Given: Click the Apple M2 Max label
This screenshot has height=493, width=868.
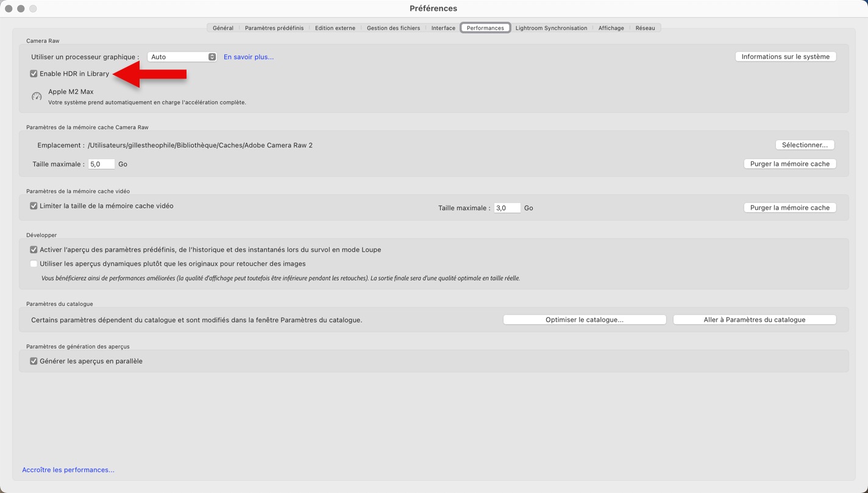Looking at the screenshot, I should tap(71, 92).
